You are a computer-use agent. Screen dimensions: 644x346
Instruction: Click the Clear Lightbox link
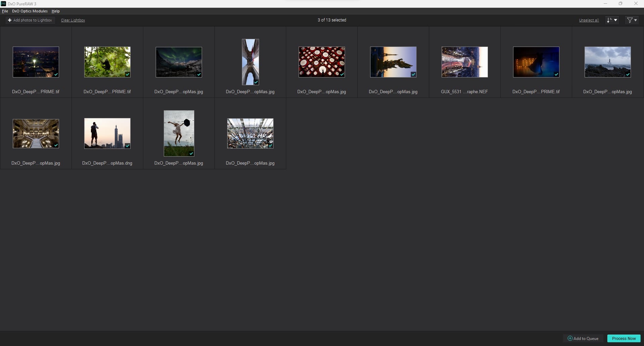click(73, 20)
